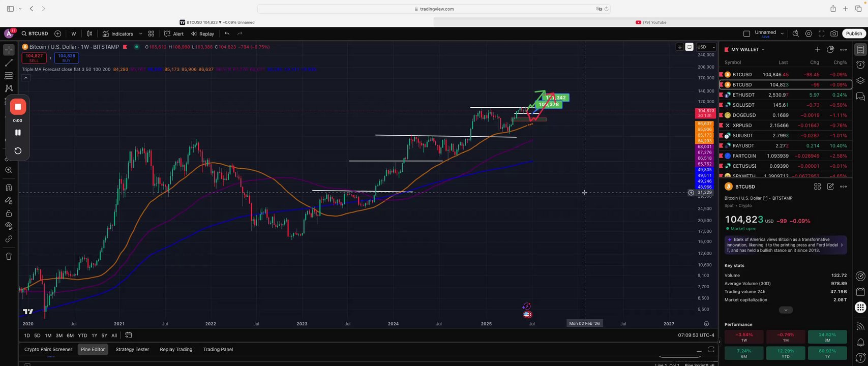Select the SOLUSDT watchlist row
Image resolution: width=868 pixels, height=366 pixels.
pyautogui.click(x=786, y=105)
